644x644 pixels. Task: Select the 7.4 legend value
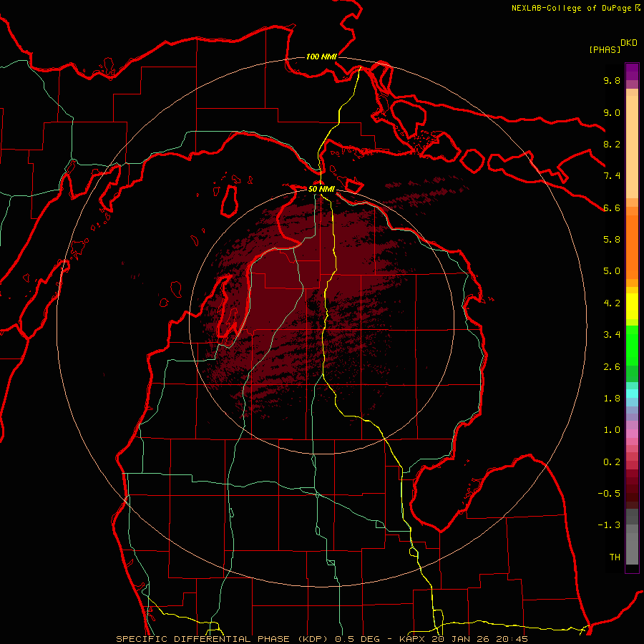click(x=612, y=176)
